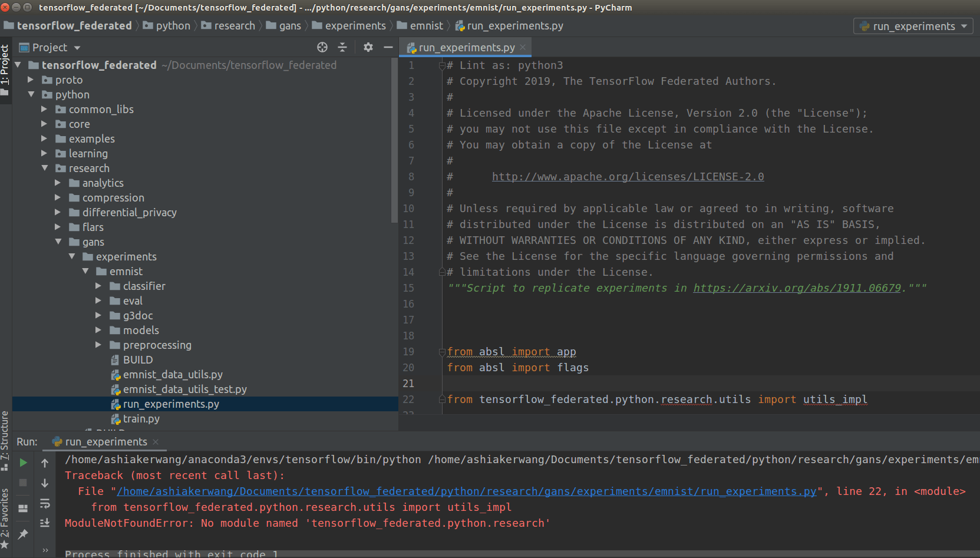Expand the classifier folder arrow
980x558 pixels.
point(98,286)
